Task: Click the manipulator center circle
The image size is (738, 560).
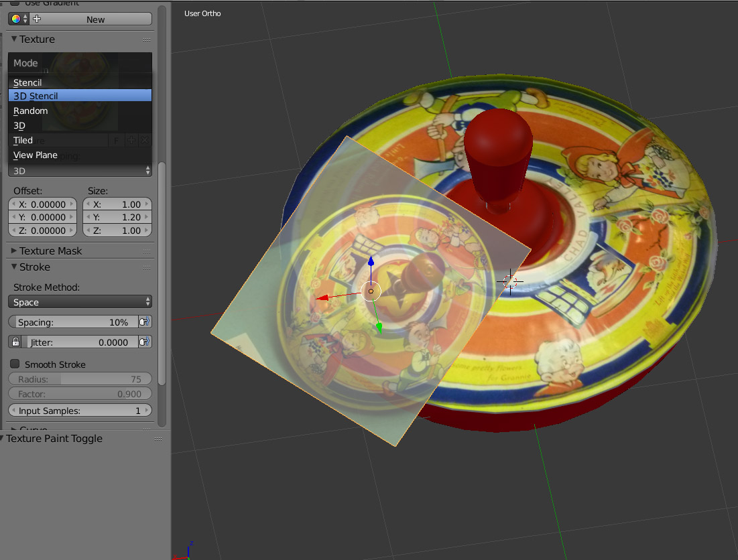Action: coord(371,291)
